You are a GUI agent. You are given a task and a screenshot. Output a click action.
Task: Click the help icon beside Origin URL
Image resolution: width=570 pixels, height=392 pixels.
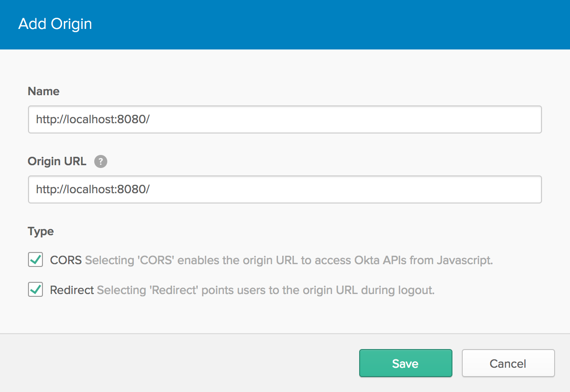tap(101, 161)
